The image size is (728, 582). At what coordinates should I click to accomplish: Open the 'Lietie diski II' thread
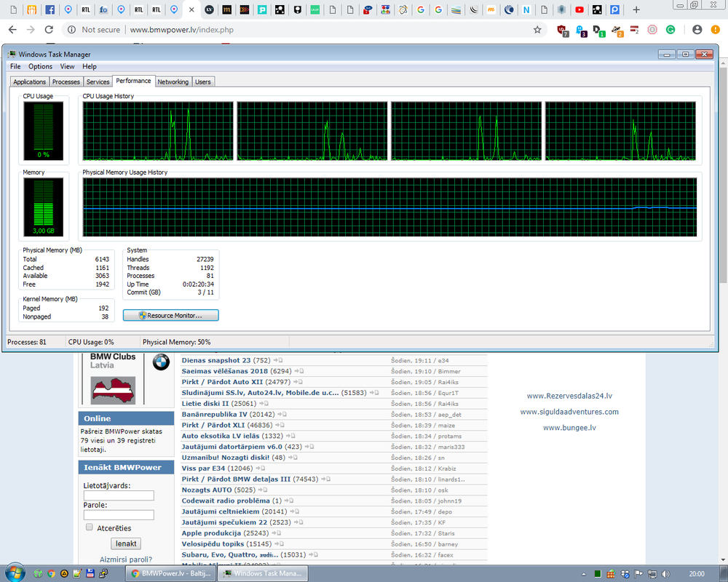205,403
